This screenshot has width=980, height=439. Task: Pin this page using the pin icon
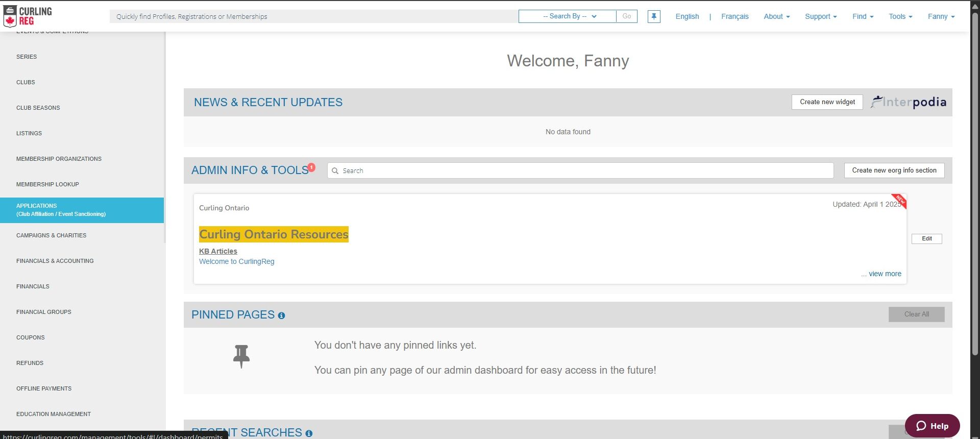point(654,16)
